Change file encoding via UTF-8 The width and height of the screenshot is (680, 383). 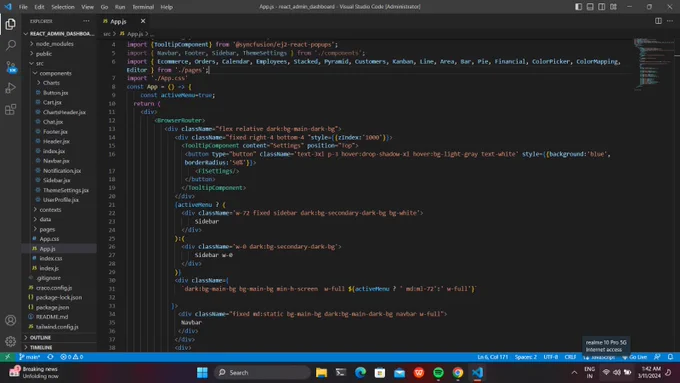coord(551,357)
